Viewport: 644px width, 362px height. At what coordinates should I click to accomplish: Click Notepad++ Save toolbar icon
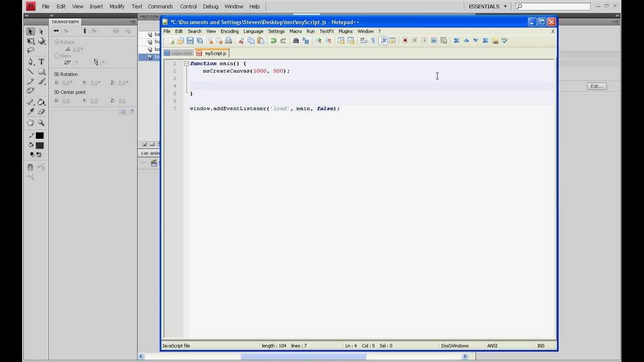[x=190, y=41]
